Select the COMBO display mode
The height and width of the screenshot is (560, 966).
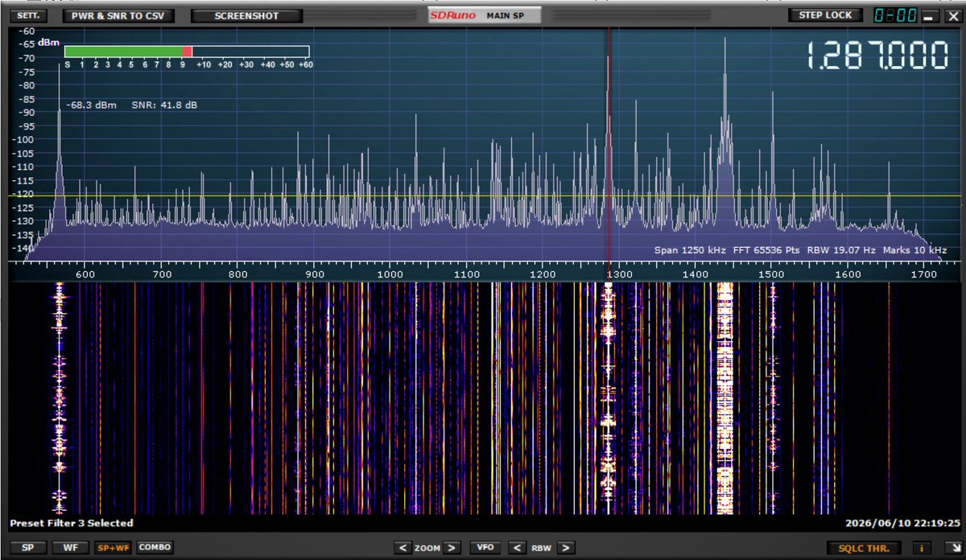click(155, 547)
